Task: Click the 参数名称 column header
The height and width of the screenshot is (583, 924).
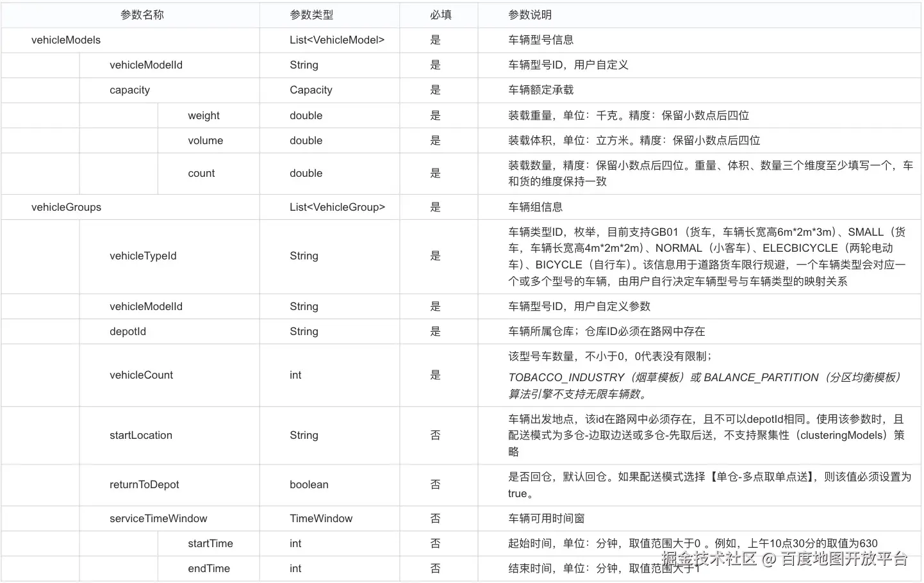Action: 142,15
